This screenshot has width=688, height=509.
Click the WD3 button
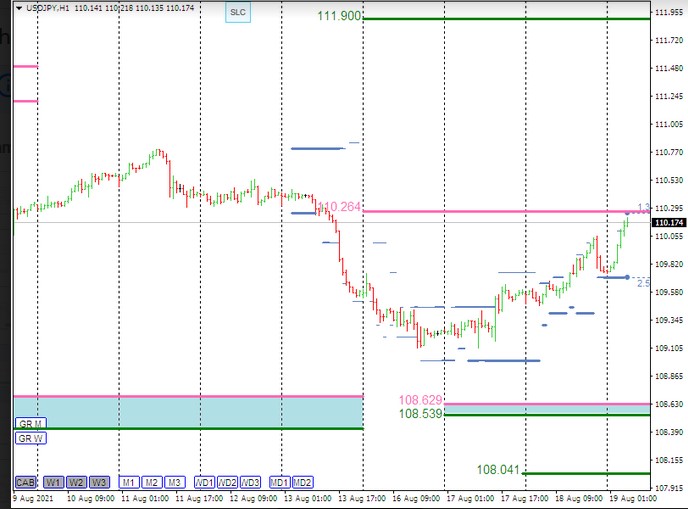click(x=251, y=482)
